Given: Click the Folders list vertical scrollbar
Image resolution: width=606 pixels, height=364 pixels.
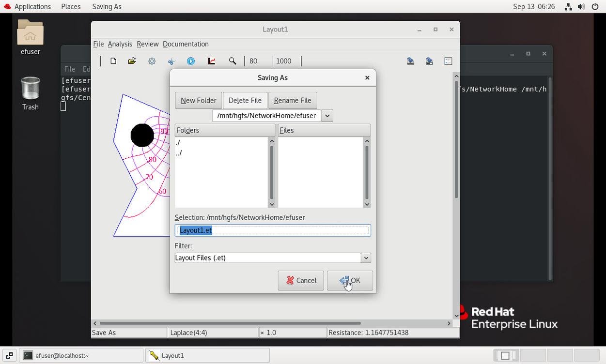Looking at the screenshot, I should pyautogui.click(x=272, y=172).
